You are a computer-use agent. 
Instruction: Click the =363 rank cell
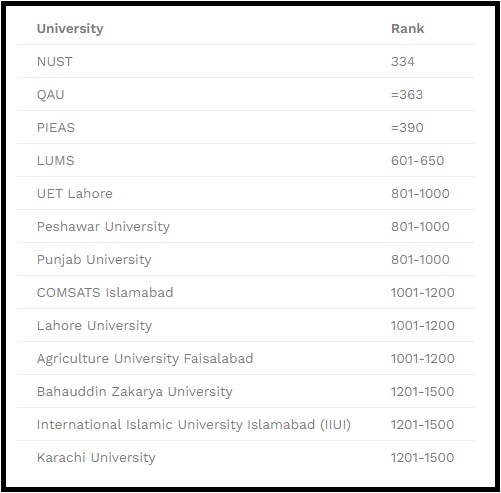tap(407, 95)
